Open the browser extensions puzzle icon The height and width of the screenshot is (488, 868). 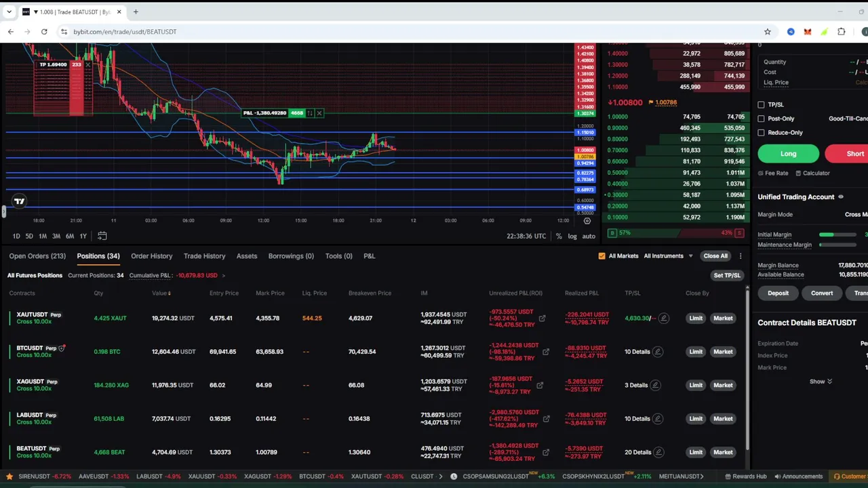point(842,32)
